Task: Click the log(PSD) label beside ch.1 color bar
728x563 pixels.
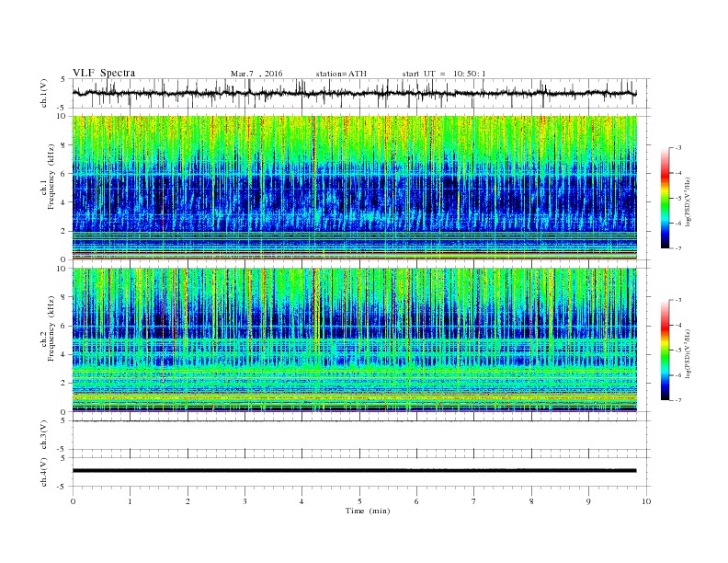Action: pos(688,201)
